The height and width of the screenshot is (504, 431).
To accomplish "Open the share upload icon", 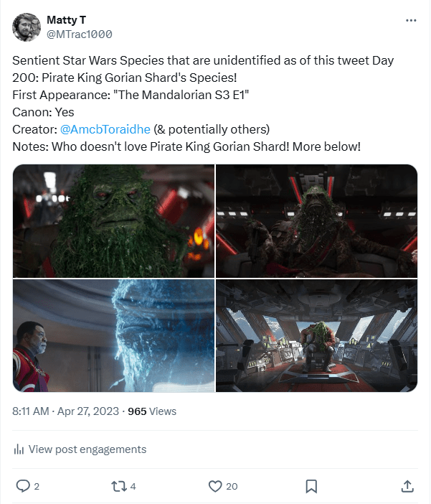I will tap(407, 486).
